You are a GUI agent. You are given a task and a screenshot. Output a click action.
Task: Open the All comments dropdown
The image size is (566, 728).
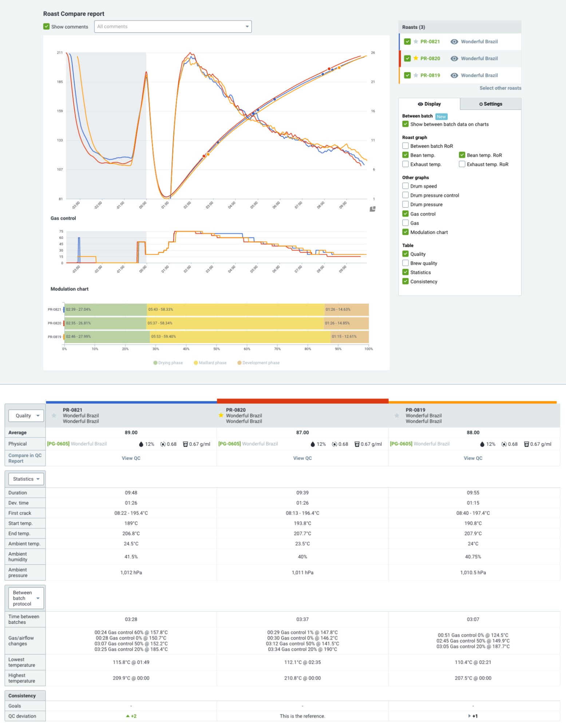pyautogui.click(x=173, y=27)
